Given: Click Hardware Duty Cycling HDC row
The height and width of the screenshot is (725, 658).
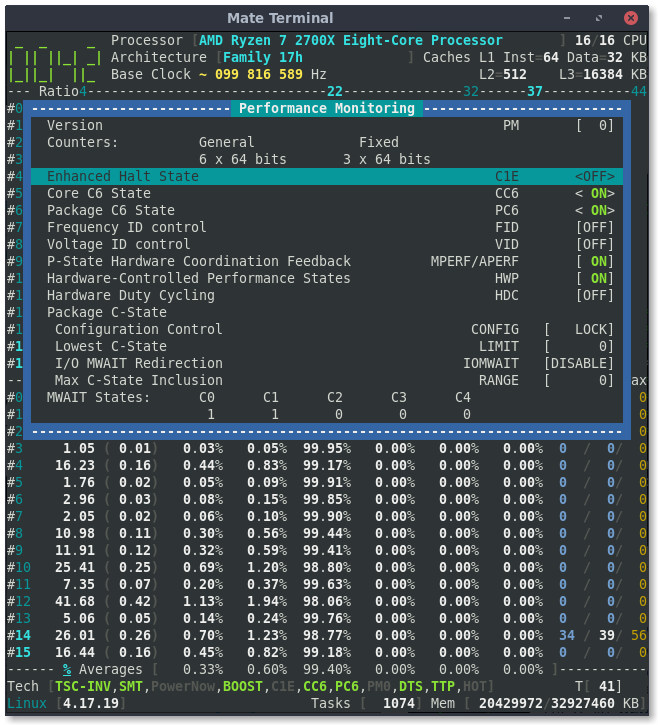Looking at the screenshot, I should 326,295.
